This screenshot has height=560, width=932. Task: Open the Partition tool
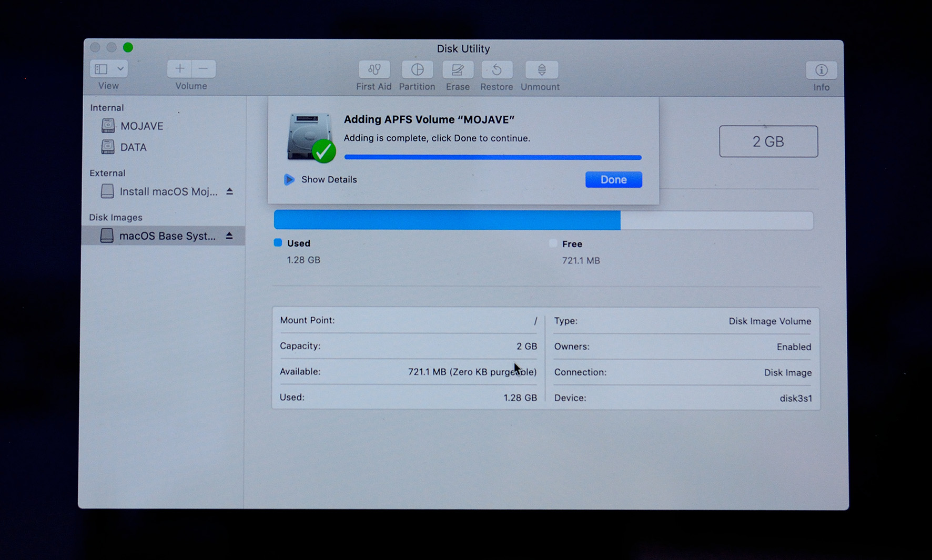[417, 74]
